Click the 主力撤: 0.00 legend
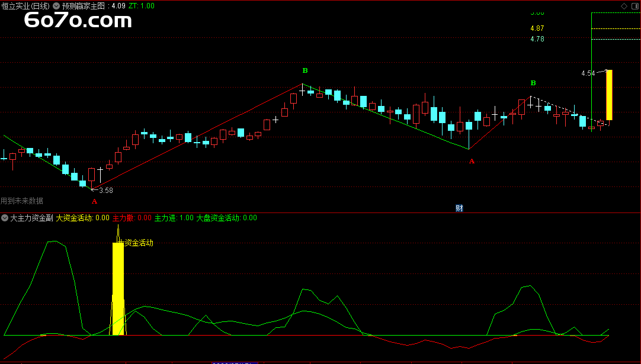Screen dimensions: 641x364 (132, 218)
